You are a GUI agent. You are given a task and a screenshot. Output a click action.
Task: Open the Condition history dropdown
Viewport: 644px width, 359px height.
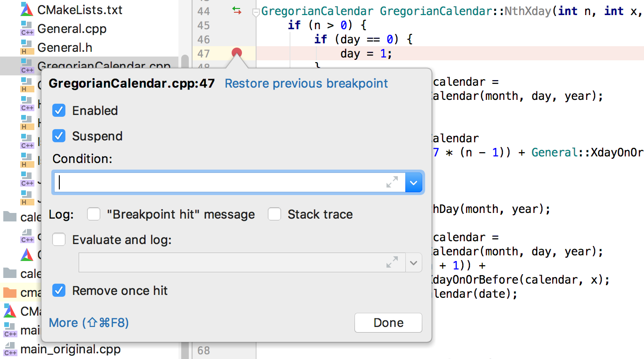click(414, 182)
